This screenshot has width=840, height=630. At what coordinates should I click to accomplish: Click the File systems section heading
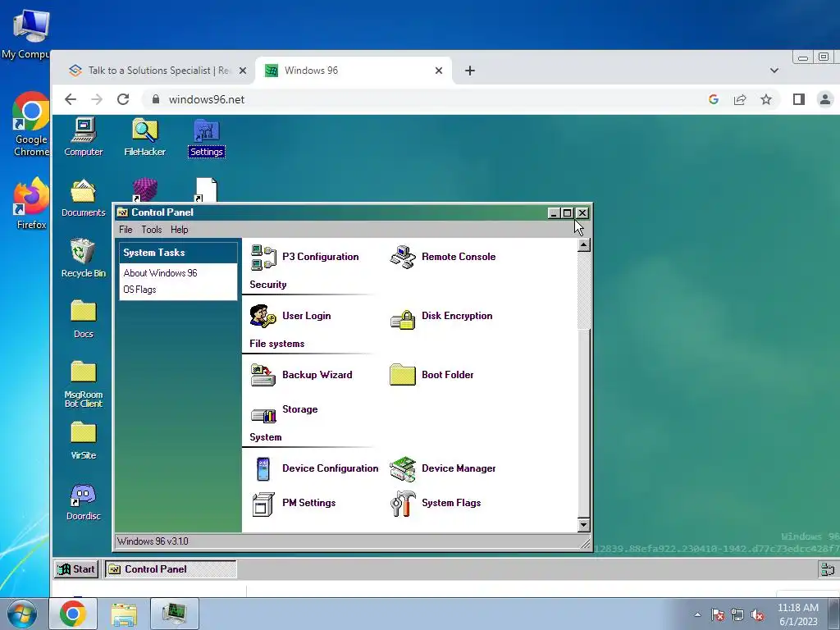pyautogui.click(x=277, y=344)
